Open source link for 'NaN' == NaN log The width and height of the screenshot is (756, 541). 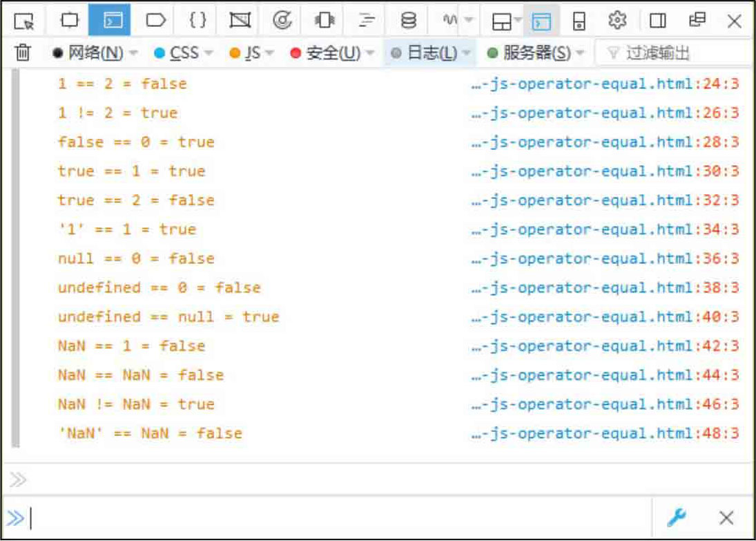pyautogui.click(x=605, y=434)
